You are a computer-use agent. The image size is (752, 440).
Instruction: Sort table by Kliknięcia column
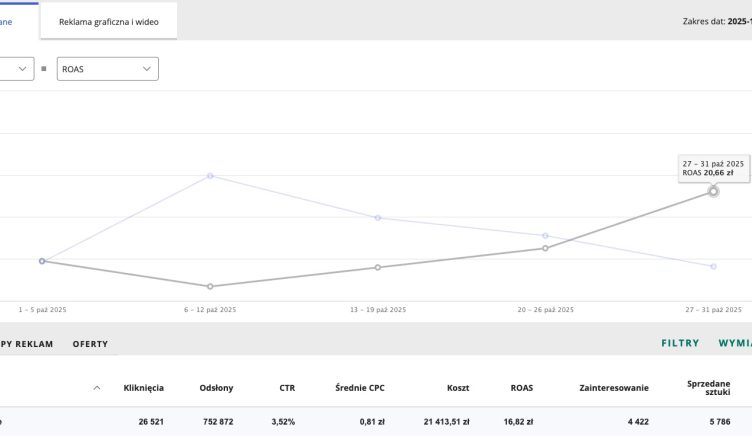click(x=143, y=387)
